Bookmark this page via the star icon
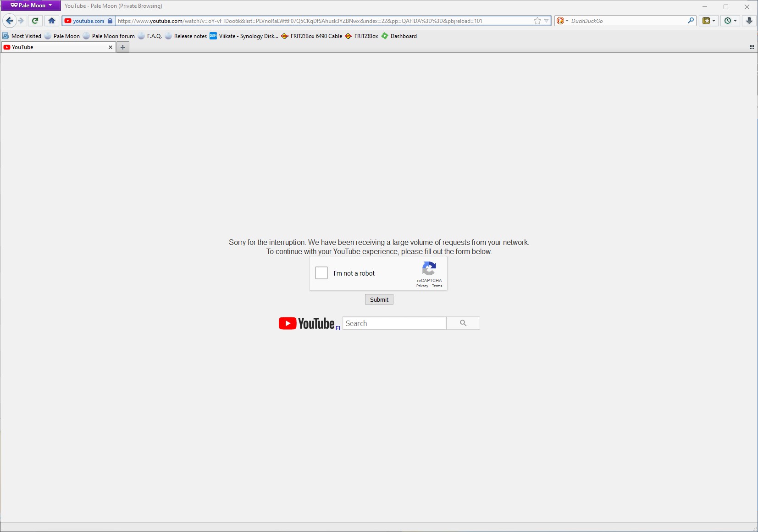Screen dimensions: 758x532 pos(536,21)
